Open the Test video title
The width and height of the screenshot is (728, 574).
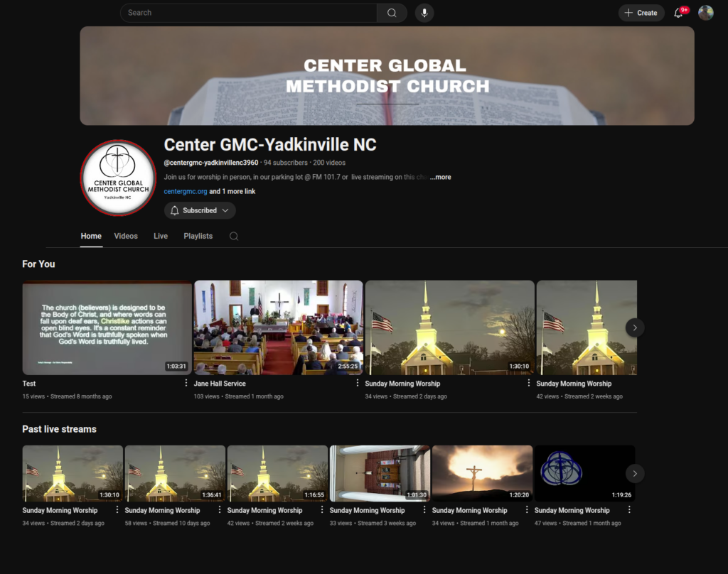pyautogui.click(x=28, y=384)
